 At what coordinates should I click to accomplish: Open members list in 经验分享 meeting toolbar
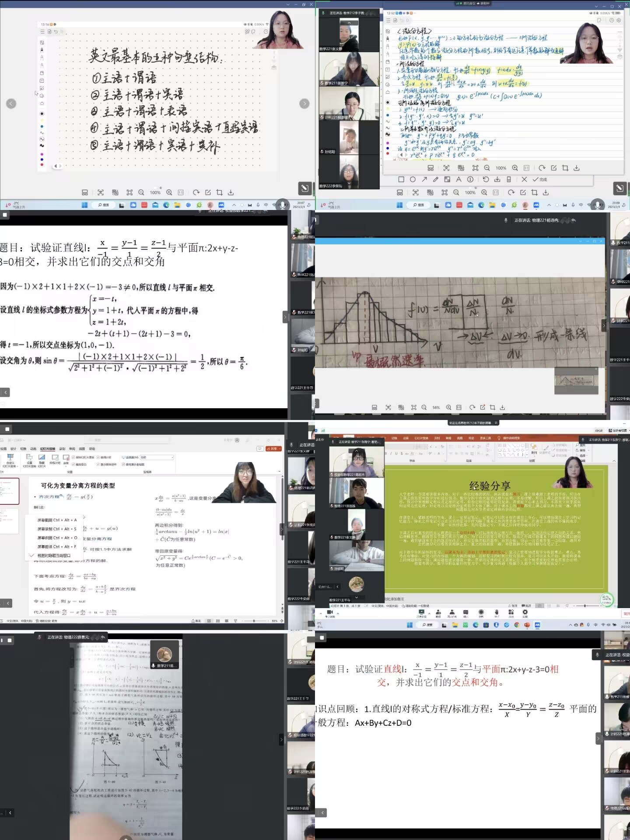(x=452, y=613)
